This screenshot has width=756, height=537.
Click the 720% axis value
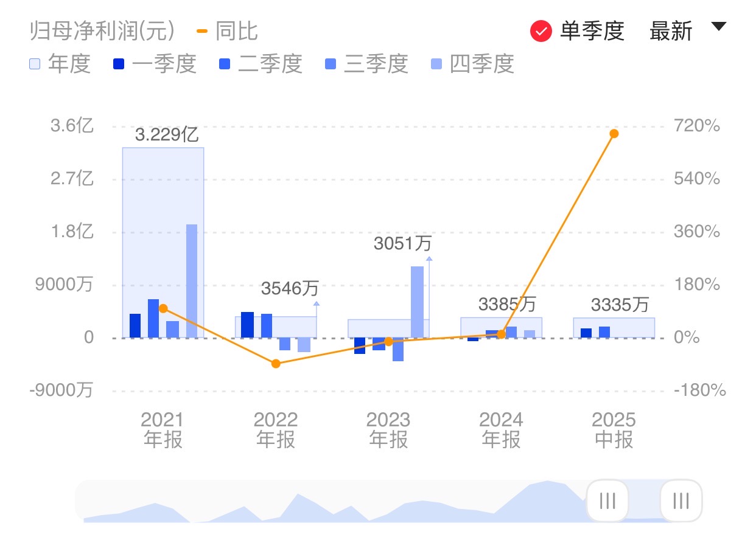pyautogui.click(x=698, y=126)
